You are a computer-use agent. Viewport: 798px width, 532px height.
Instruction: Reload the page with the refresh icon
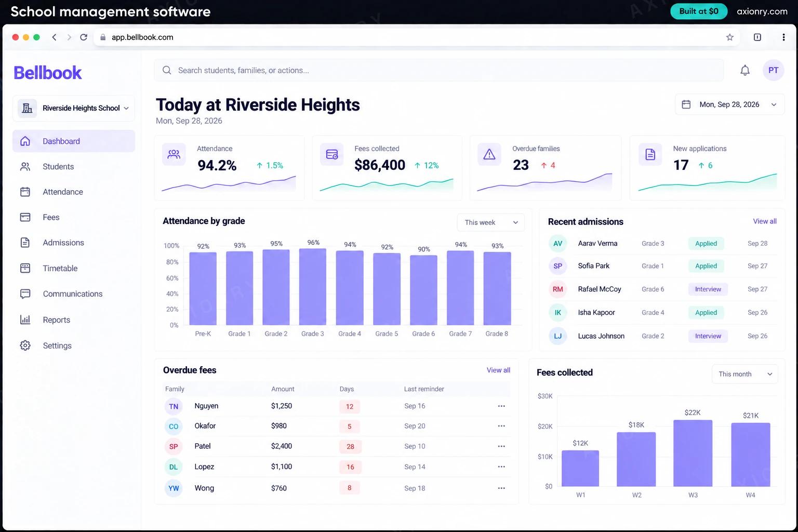pyautogui.click(x=84, y=37)
